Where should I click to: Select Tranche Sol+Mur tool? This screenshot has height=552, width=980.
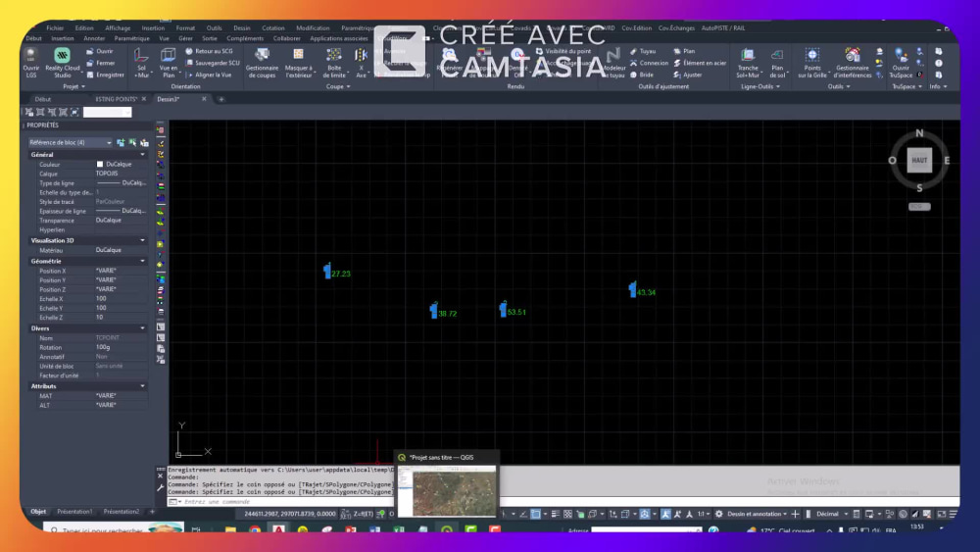click(x=748, y=63)
